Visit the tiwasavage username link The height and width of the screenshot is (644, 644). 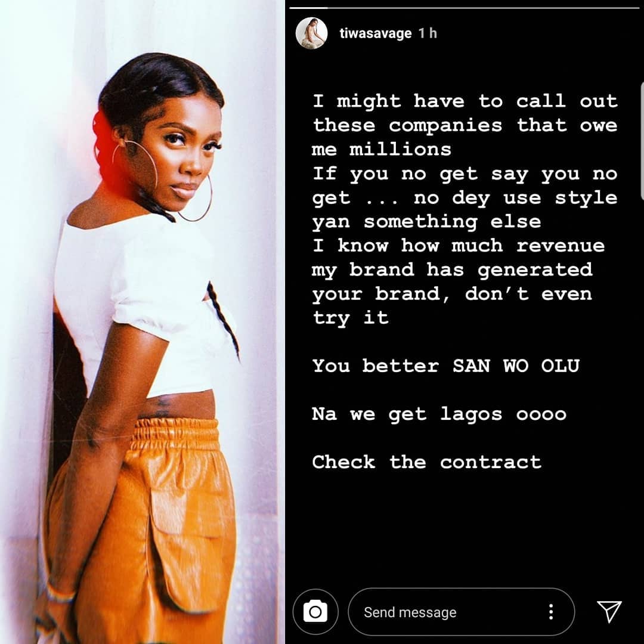[376, 33]
